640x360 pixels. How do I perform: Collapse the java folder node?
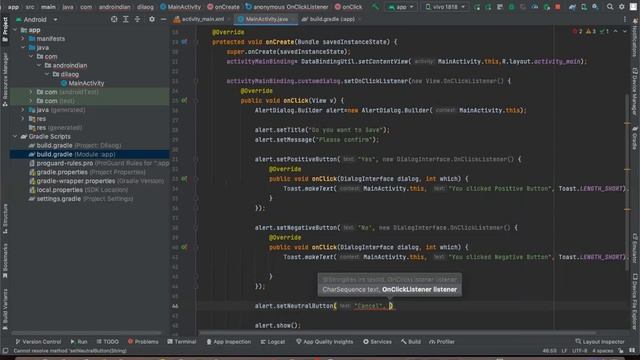click(23, 48)
